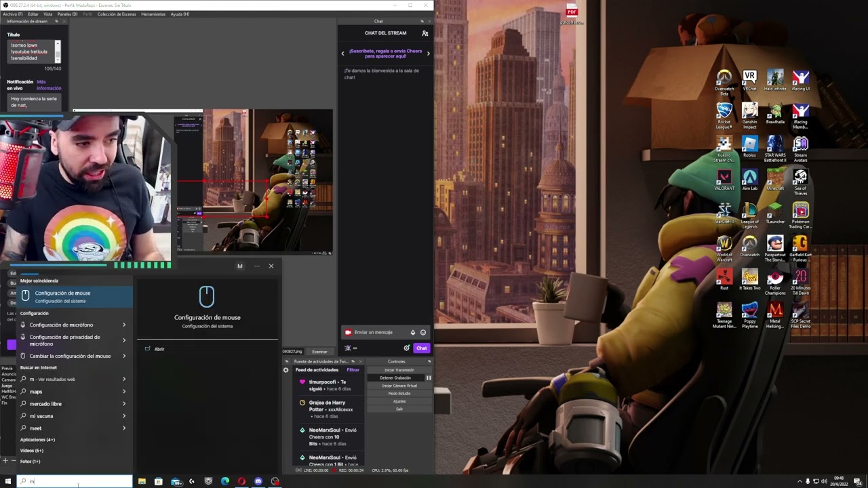Open the Colección de Escenas menu
Screen dimensions: 868x488
(117, 14)
